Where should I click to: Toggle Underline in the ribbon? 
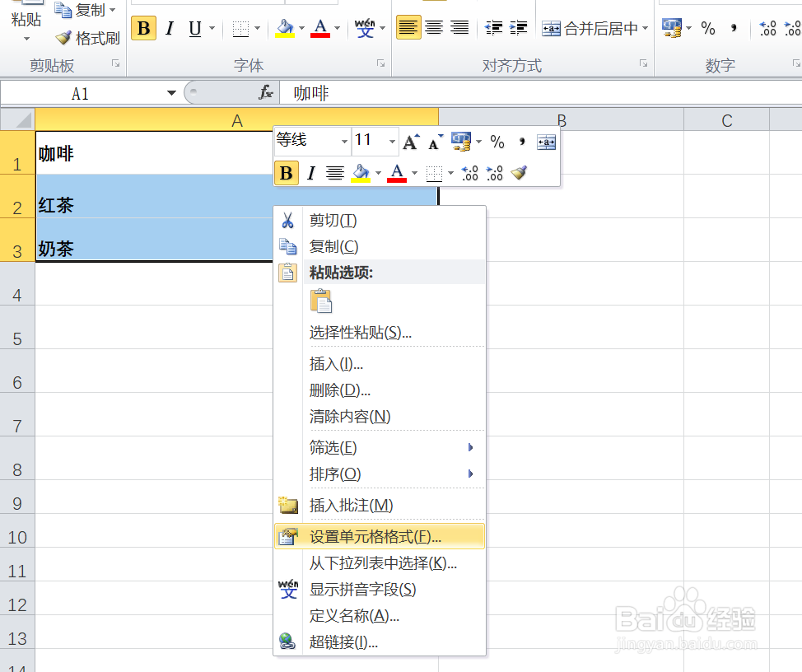[195, 28]
